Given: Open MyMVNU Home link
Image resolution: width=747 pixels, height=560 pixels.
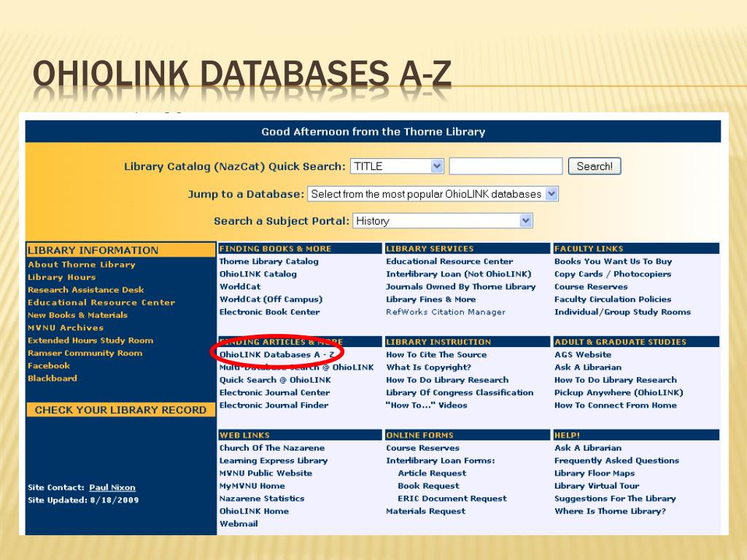Looking at the screenshot, I should tap(252, 486).
